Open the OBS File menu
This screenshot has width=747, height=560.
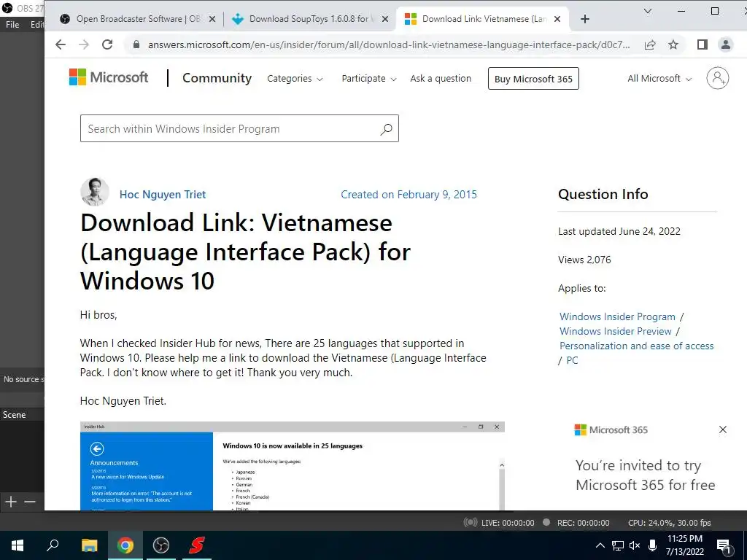(x=12, y=25)
